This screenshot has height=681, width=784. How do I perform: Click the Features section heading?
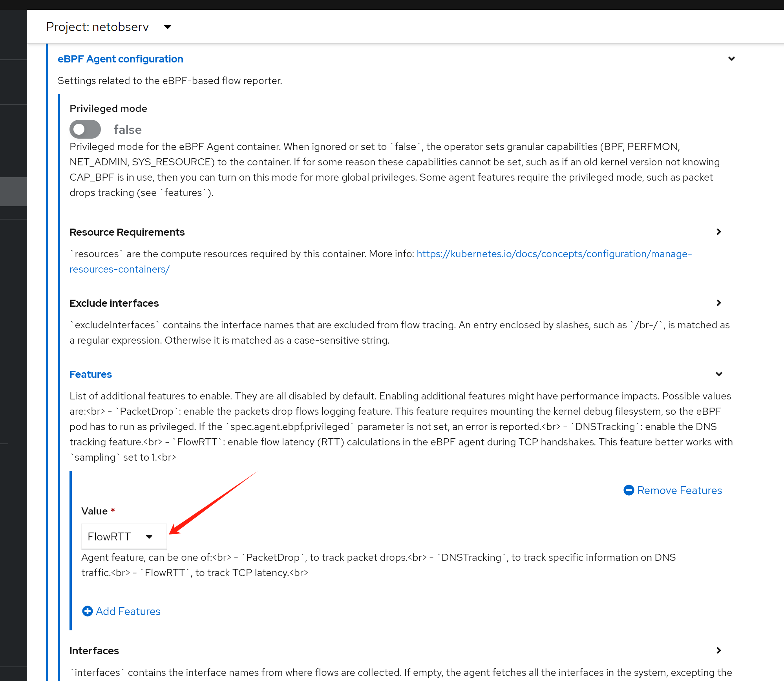[91, 374]
